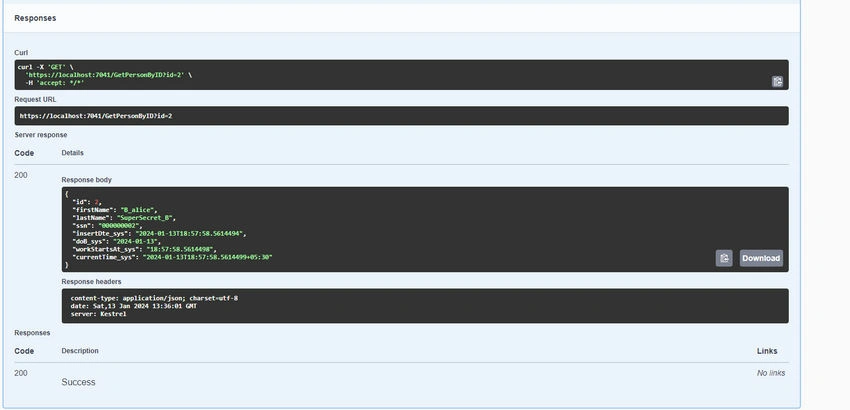The image size is (850, 410).
Task: Click the 200 code in server response
Action: tap(21, 175)
